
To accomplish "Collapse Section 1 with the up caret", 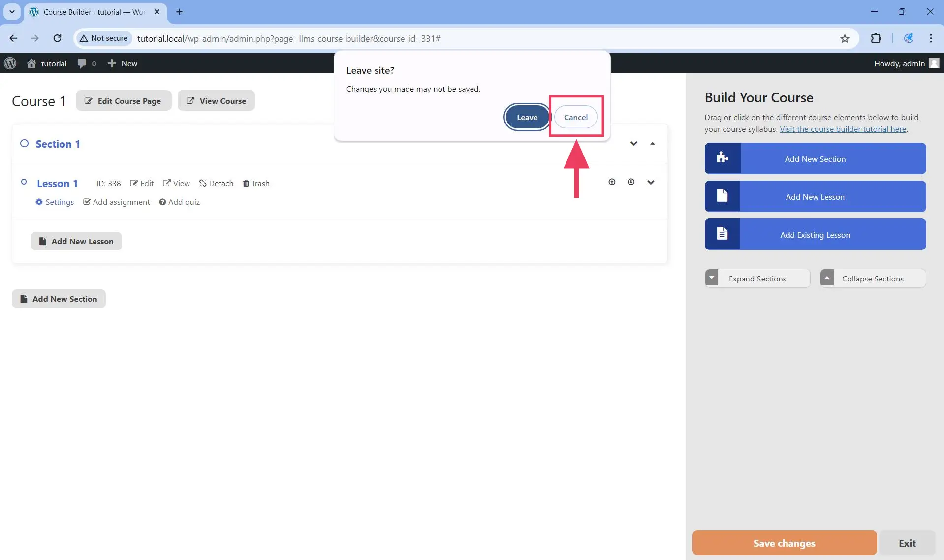I will coord(653,143).
